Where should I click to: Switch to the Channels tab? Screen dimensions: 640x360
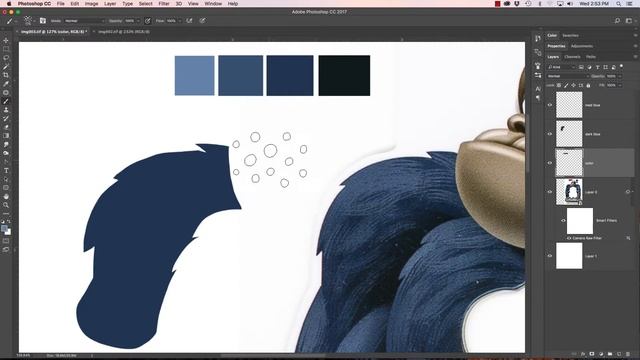(572, 57)
